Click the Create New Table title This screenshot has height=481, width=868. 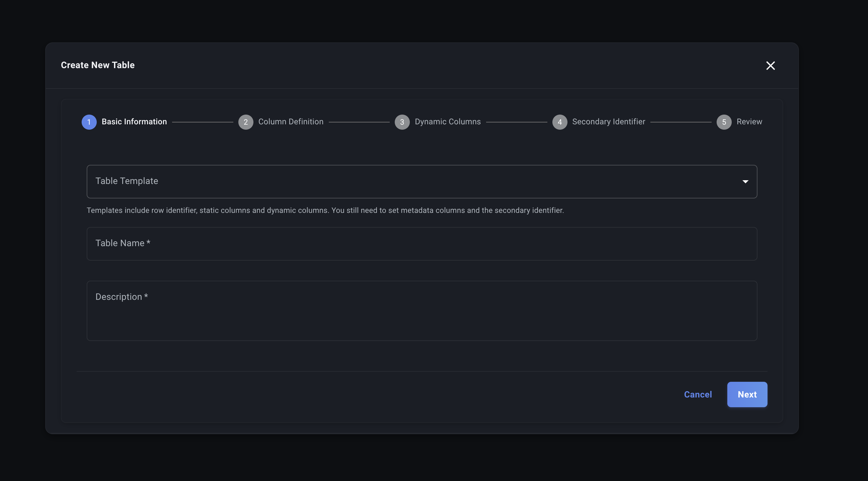pos(98,65)
